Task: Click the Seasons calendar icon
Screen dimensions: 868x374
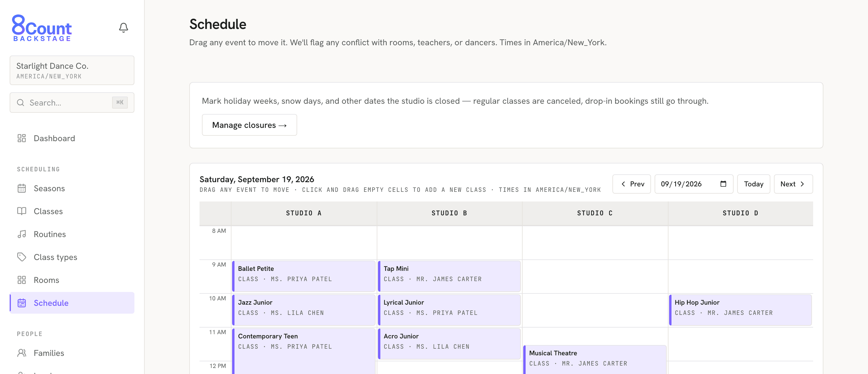Action: [22, 188]
